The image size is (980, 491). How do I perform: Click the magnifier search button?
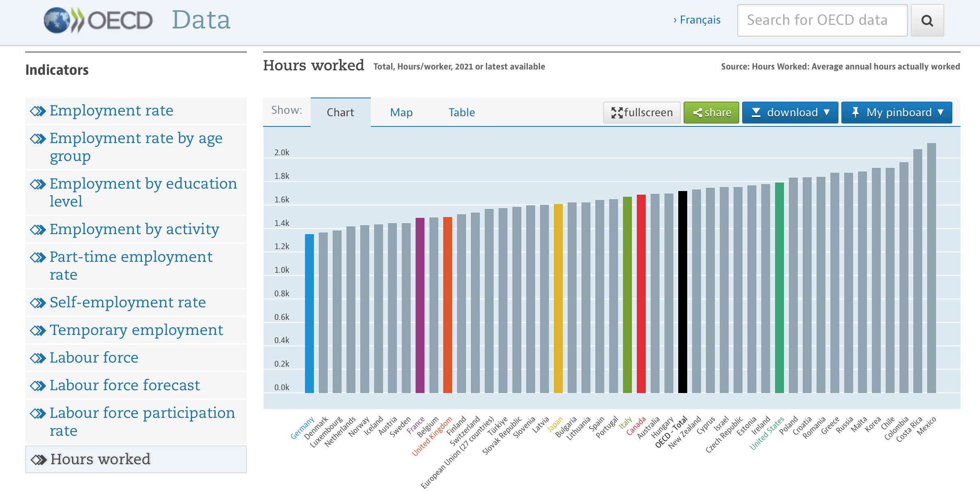(927, 20)
